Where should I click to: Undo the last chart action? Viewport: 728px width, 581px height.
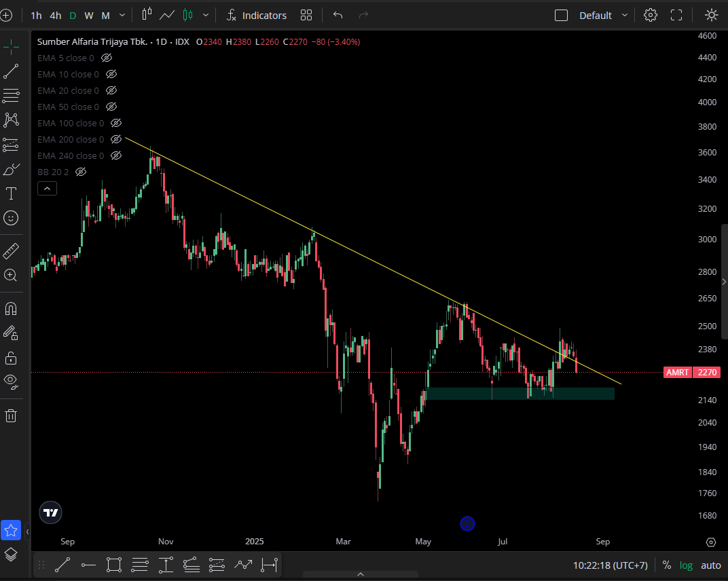[338, 16]
